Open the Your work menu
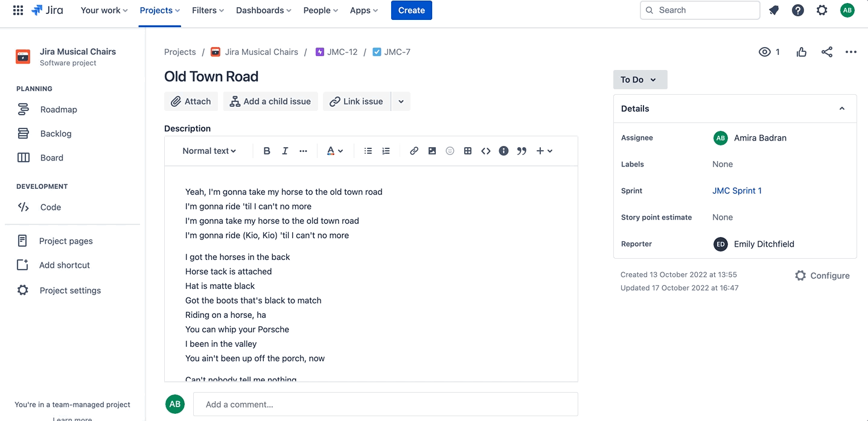The height and width of the screenshot is (421, 868). [x=104, y=10]
